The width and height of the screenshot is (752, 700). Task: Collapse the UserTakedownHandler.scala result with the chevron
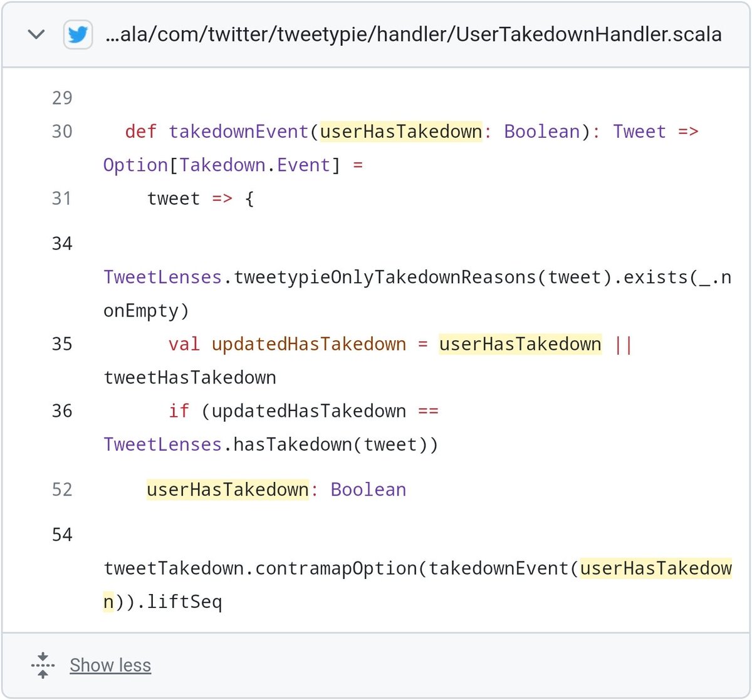[37, 34]
